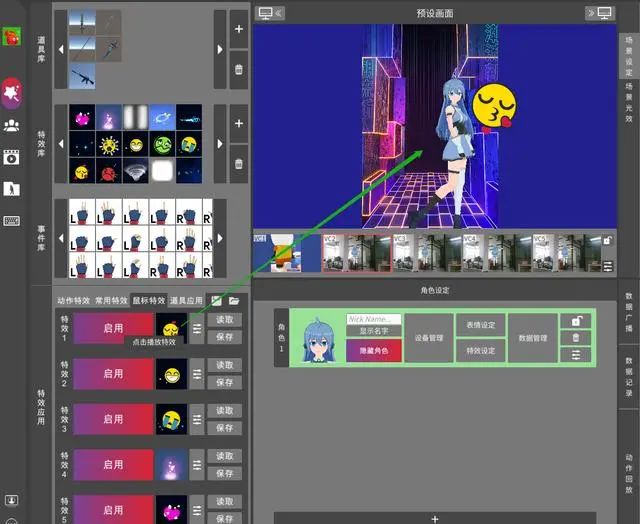Switch to the 常用特效 tab
The width and height of the screenshot is (640, 524).
click(x=111, y=301)
